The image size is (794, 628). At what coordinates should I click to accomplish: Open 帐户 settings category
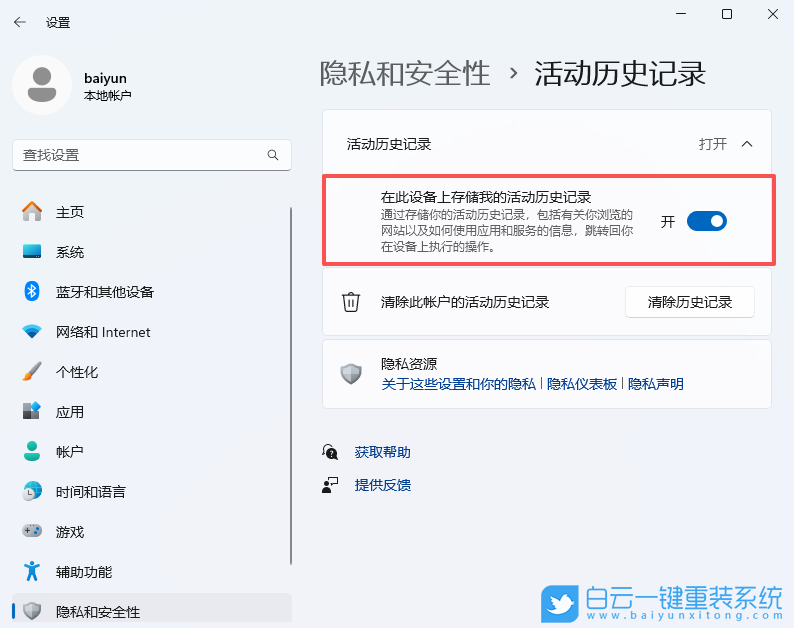click(151, 451)
